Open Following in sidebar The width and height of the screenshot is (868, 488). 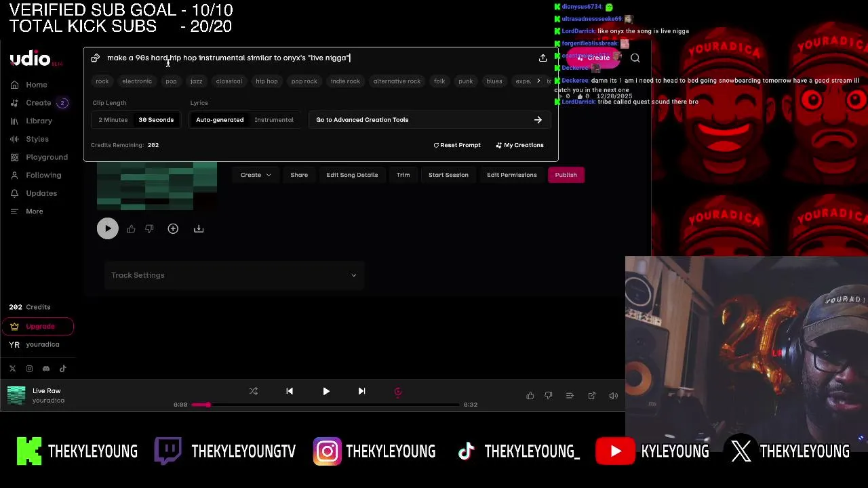[x=36, y=175]
